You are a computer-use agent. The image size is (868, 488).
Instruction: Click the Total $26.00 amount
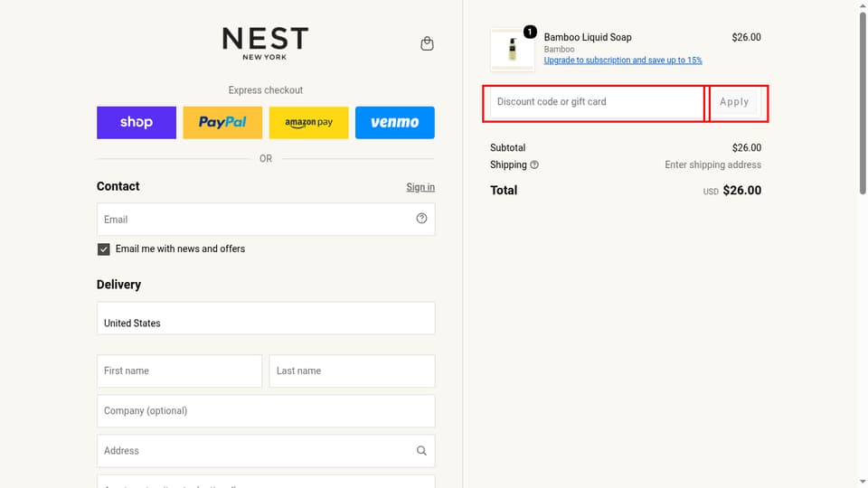click(741, 191)
